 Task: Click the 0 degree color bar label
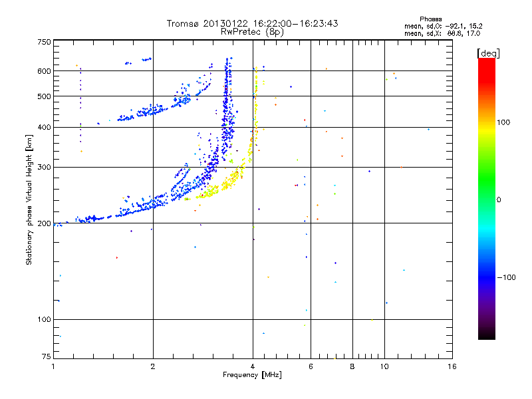pyautogui.click(x=499, y=199)
